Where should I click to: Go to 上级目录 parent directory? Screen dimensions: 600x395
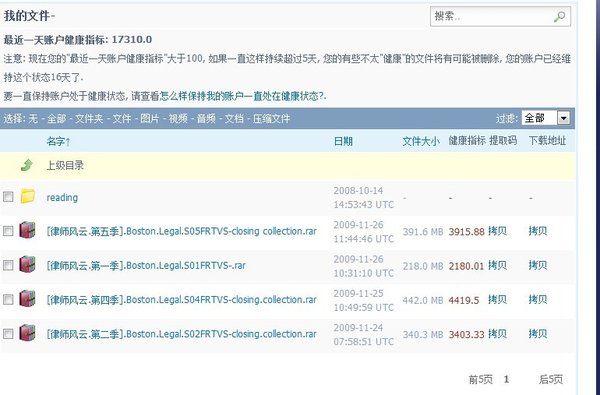point(65,165)
